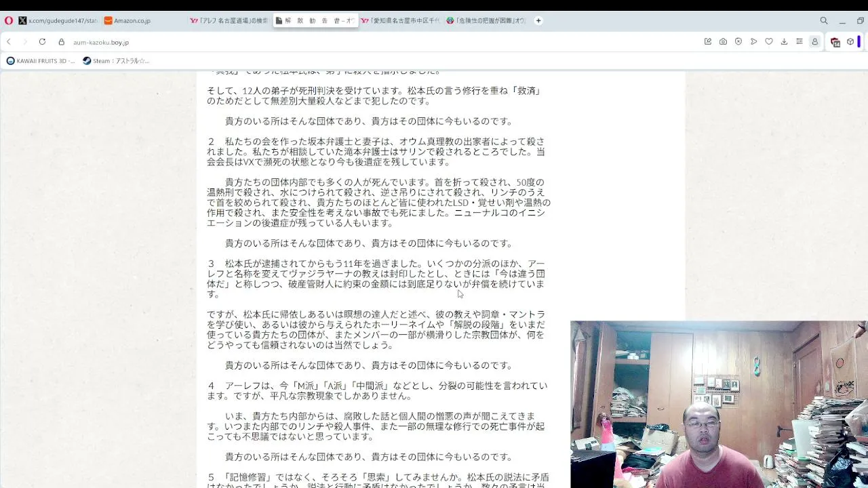Screen dimensions: 868x488
Task: Switch to the 「アレフ 名古屋道場」 search tab
Action: pos(229,21)
